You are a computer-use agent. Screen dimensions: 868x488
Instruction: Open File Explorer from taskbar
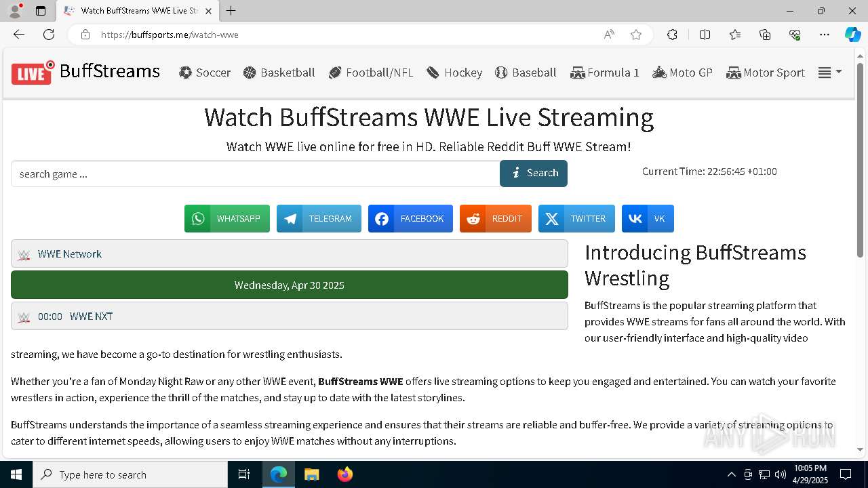pos(311,474)
